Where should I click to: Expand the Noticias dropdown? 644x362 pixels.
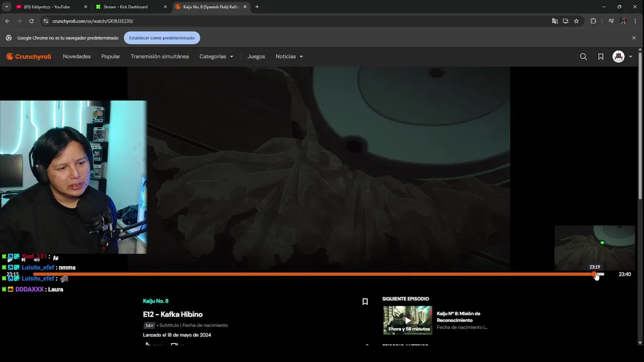tap(289, 56)
